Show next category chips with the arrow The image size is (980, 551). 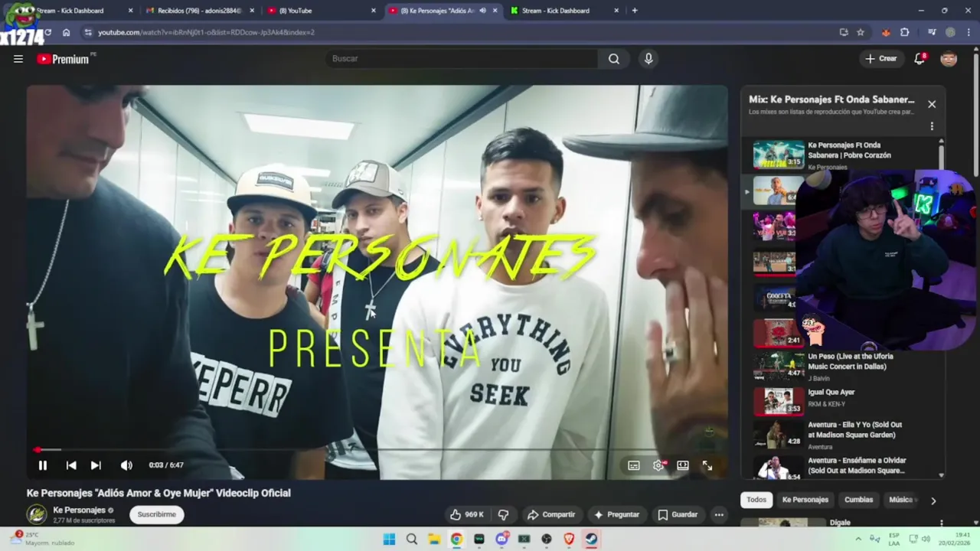tap(933, 500)
